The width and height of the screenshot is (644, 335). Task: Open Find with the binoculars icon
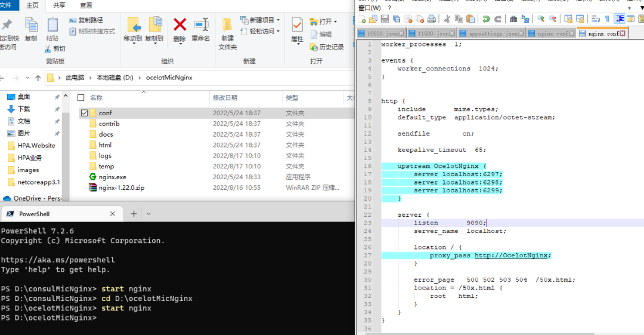513,19
